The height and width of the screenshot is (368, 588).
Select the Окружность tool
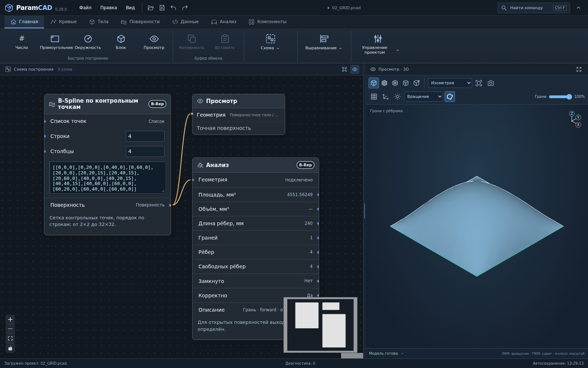pos(88,42)
